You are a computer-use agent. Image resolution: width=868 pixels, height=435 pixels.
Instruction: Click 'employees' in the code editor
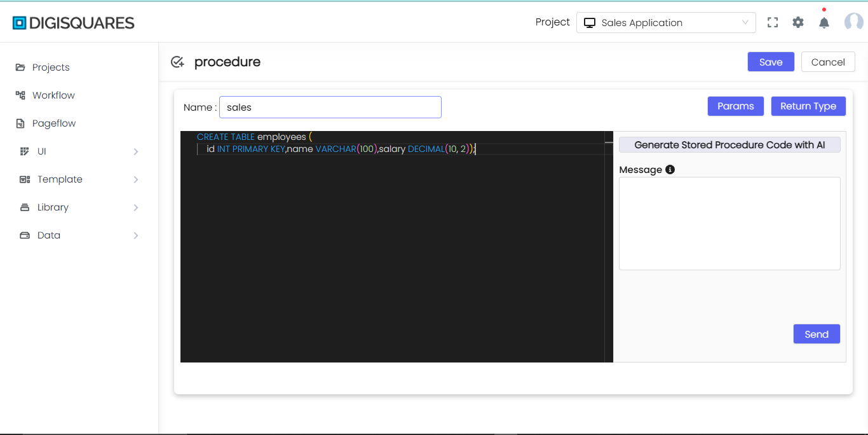(x=281, y=137)
